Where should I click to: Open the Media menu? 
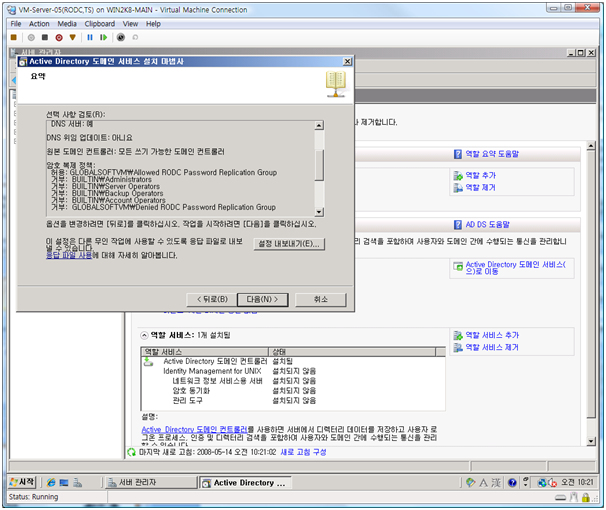coord(67,24)
